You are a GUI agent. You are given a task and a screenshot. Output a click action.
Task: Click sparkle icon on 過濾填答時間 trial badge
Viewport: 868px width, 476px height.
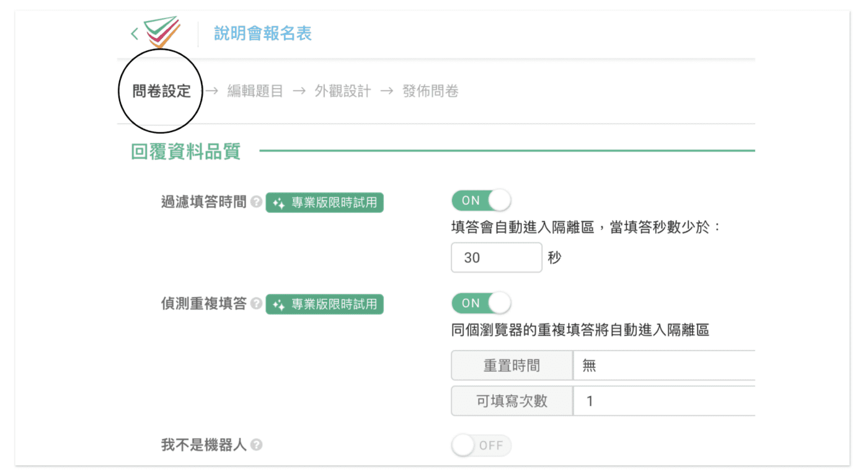(279, 203)
